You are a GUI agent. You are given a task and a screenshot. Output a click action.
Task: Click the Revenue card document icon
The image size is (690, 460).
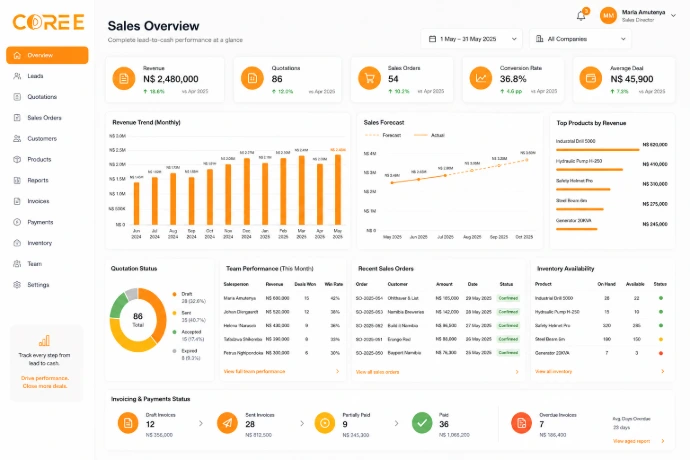(x=124, y=78)
